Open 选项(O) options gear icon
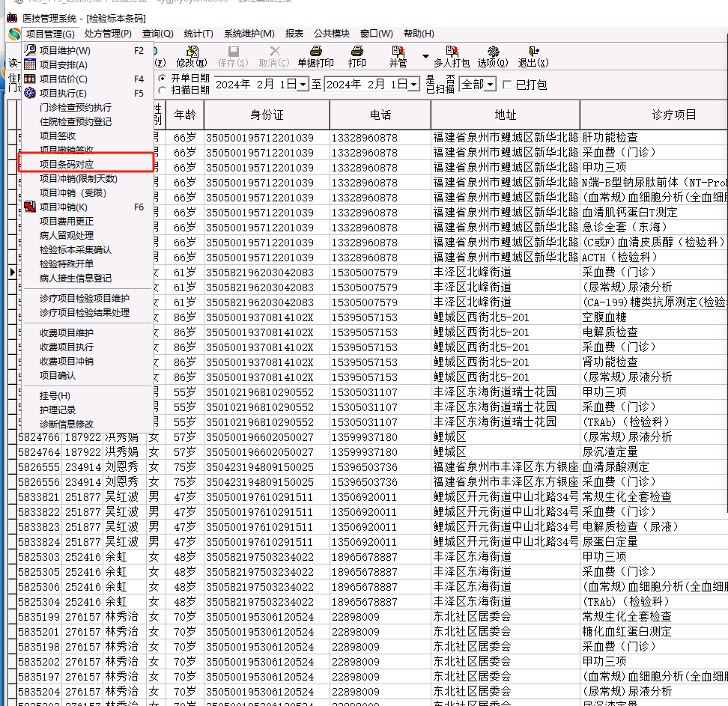This screenshot has height=706, width=728. pos(493,51)
